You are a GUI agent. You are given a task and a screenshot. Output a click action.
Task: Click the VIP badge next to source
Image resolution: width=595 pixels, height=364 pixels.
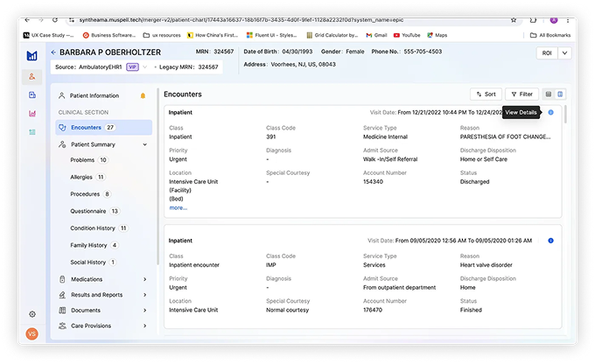tap(132, 67)
